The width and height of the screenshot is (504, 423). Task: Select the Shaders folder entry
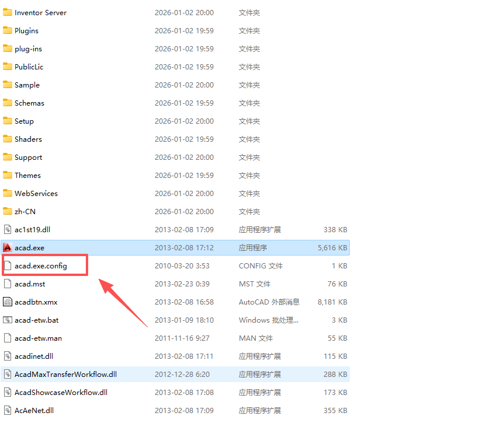click(x=28, y=139)
